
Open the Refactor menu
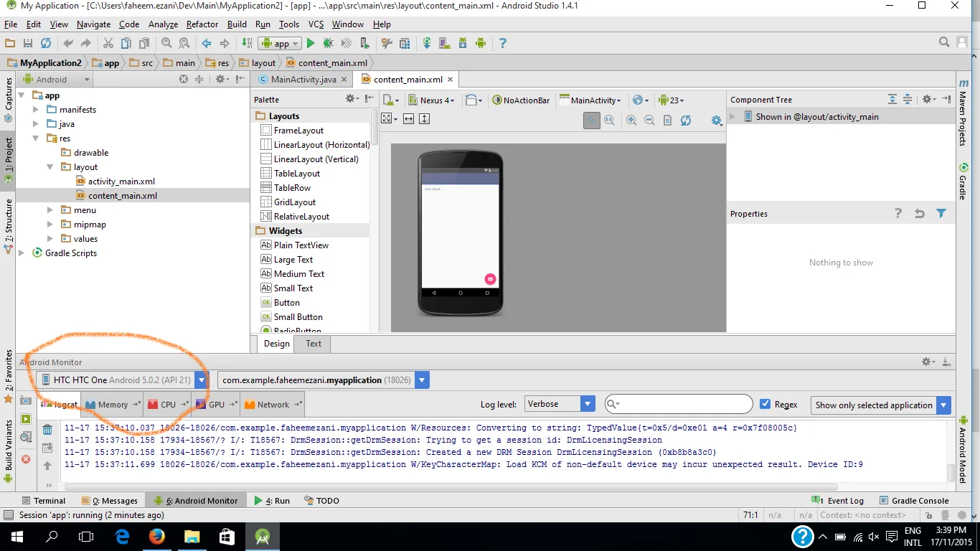[x=202, y=24]
